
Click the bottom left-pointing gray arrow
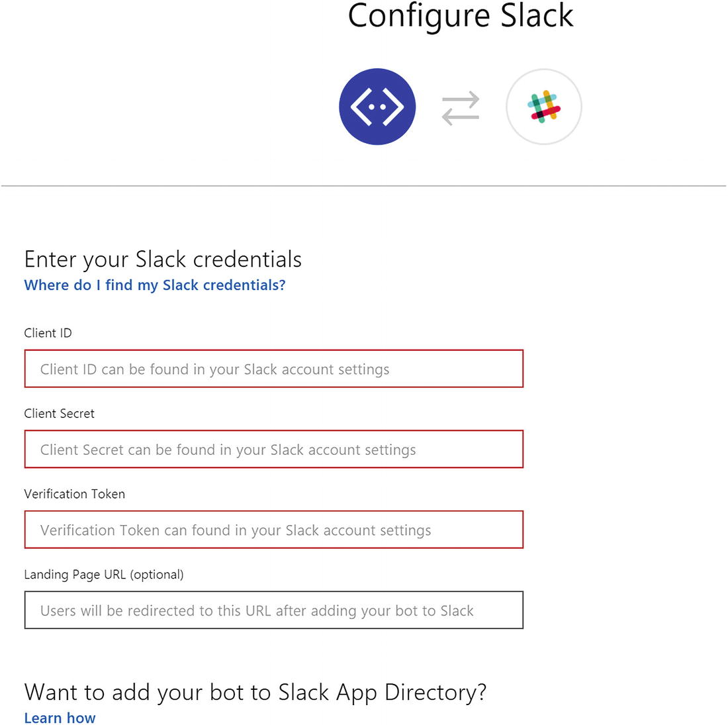coord(460,117)
